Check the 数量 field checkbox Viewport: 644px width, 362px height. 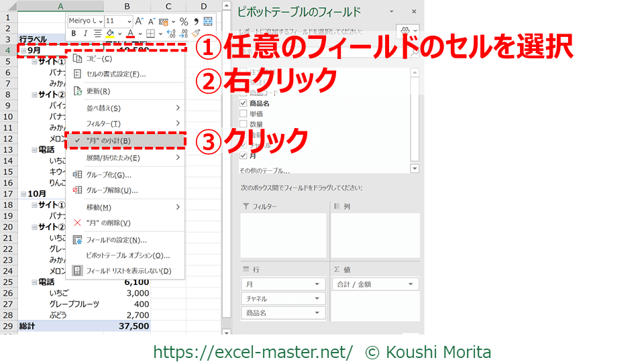point(244,124)
